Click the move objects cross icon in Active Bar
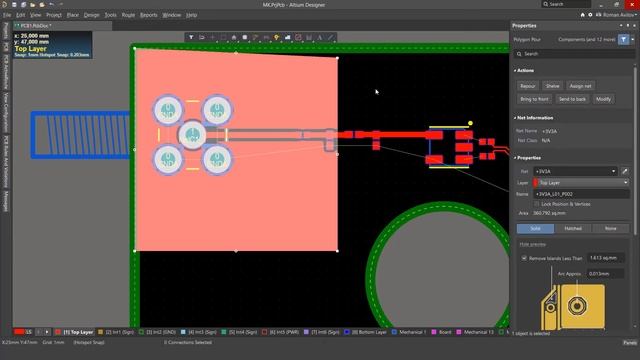The image size is (640, 360). 212,37
